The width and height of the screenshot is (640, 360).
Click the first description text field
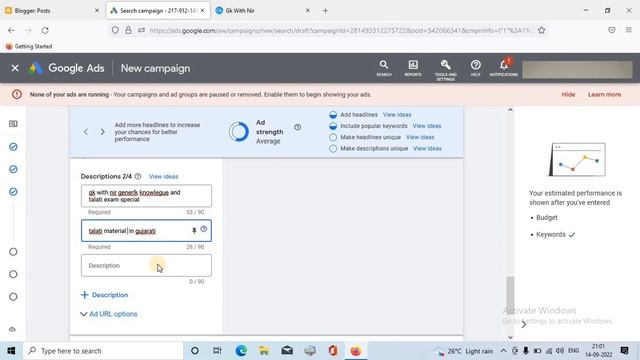[146, 196]
